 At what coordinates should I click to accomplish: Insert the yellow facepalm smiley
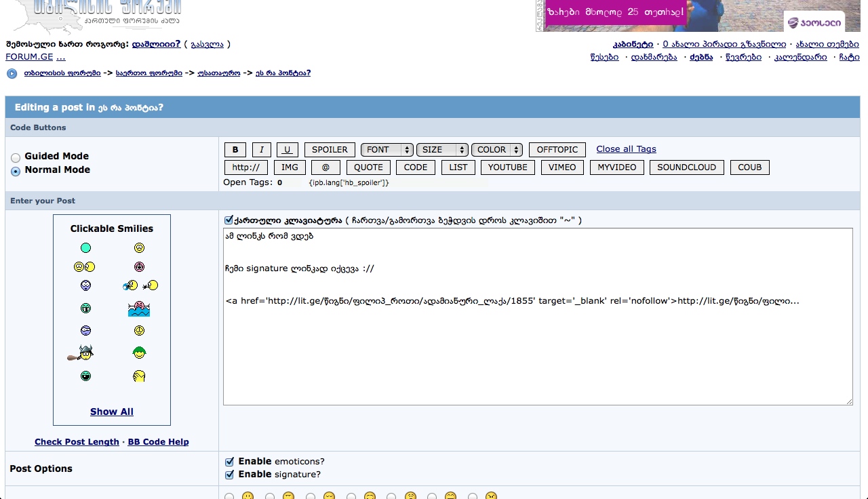click(x=139, y=376)
